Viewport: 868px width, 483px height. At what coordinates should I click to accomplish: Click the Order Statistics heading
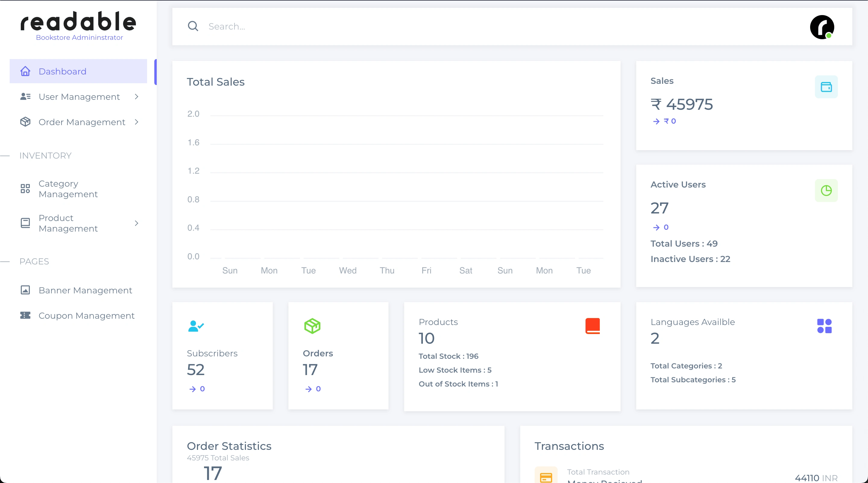(229, 446)
